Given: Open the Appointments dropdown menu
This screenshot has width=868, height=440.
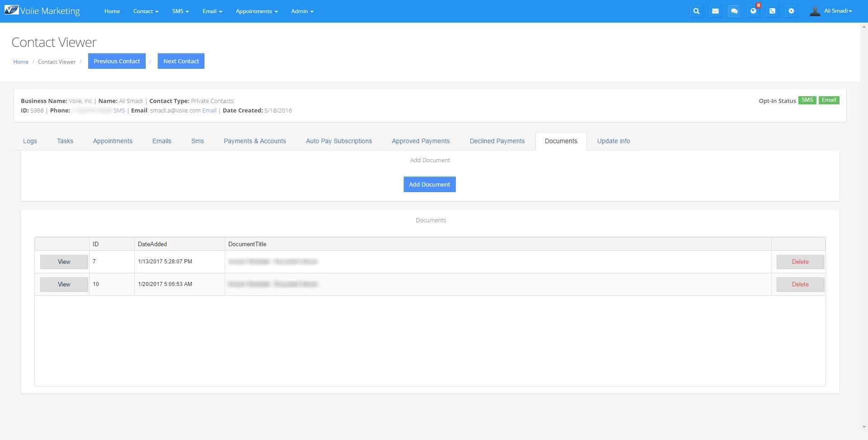Looking at the screenshot, I should tap(256, 11).
